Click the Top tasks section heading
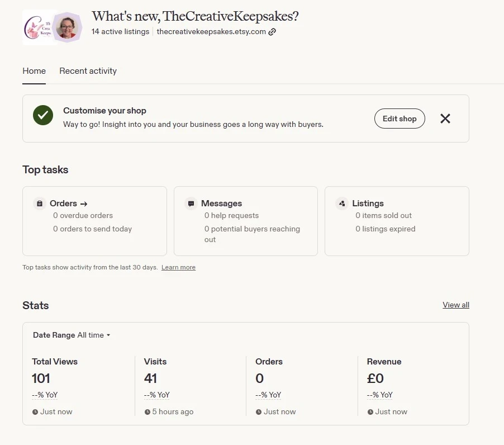Image resolution: width=504 pixels, height=445 pixels. tap(45, 170)
